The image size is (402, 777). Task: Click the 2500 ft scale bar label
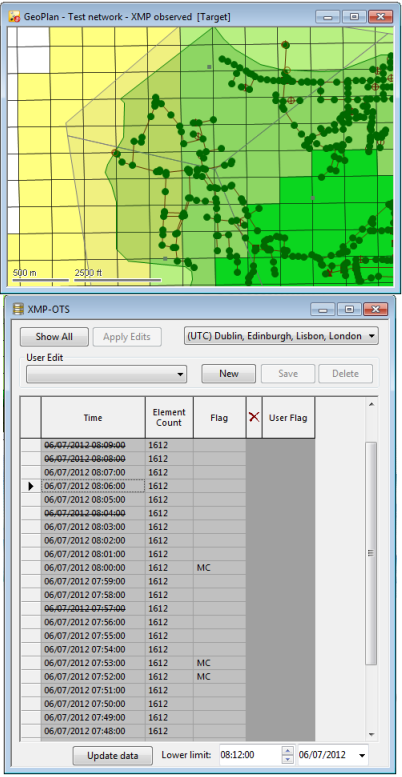coord(88,273)
